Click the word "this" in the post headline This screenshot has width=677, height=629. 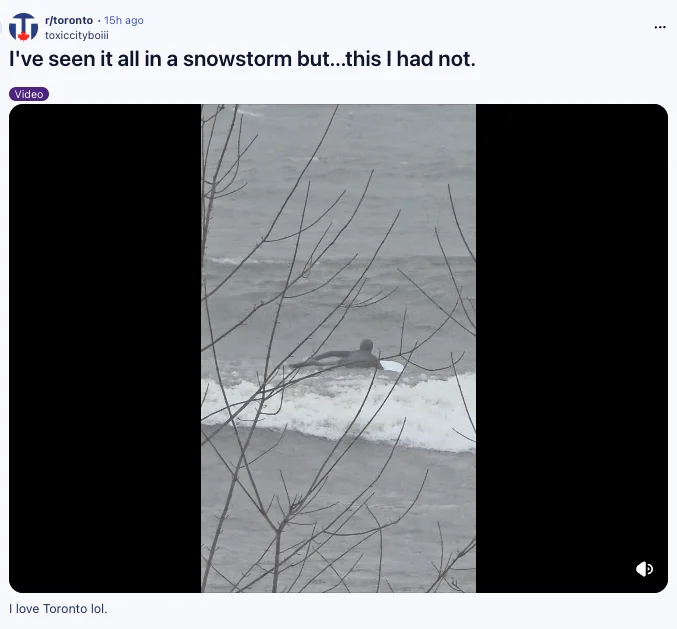coord(363,59)
